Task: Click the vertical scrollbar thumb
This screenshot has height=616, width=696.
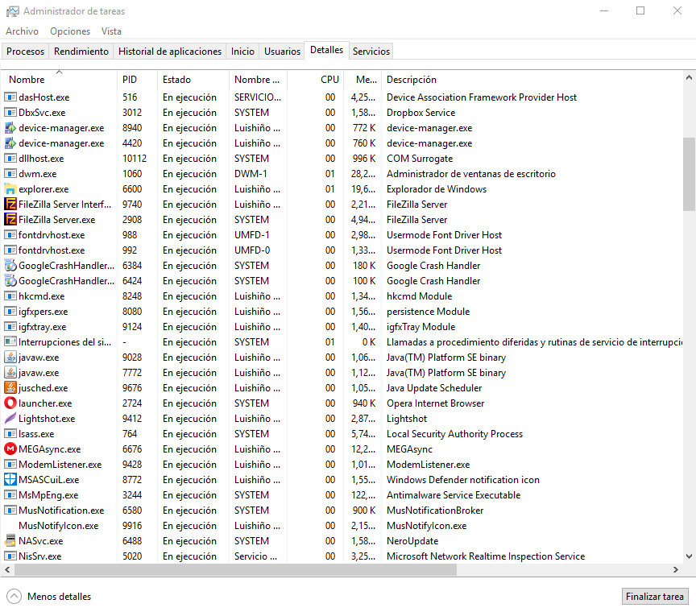Action: pos(689,174)
